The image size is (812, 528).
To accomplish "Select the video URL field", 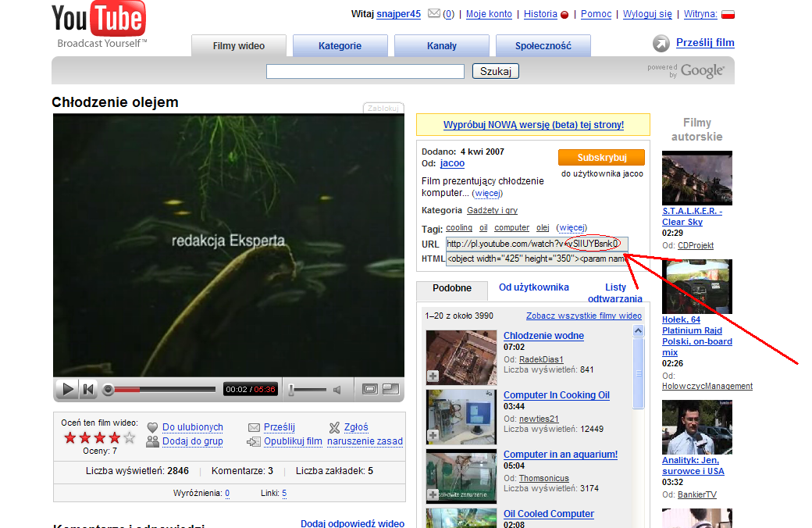I will pyautogui.click(x=537, y=244).
